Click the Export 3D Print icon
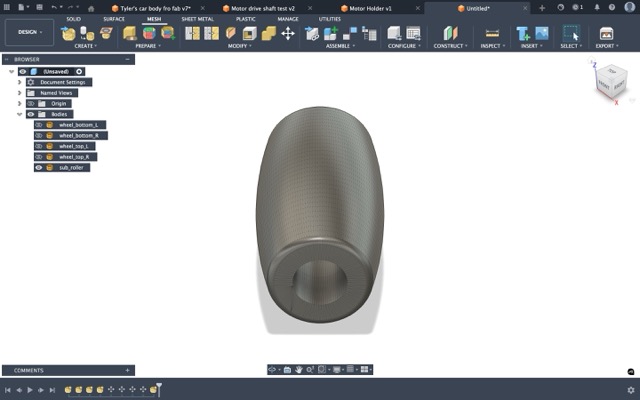 point(607,33)
